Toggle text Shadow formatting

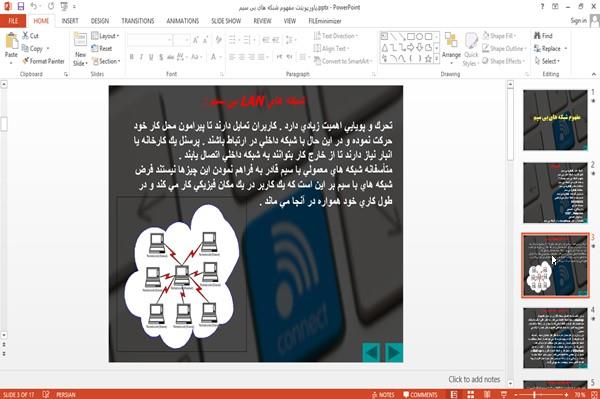(x=161, y=57)
